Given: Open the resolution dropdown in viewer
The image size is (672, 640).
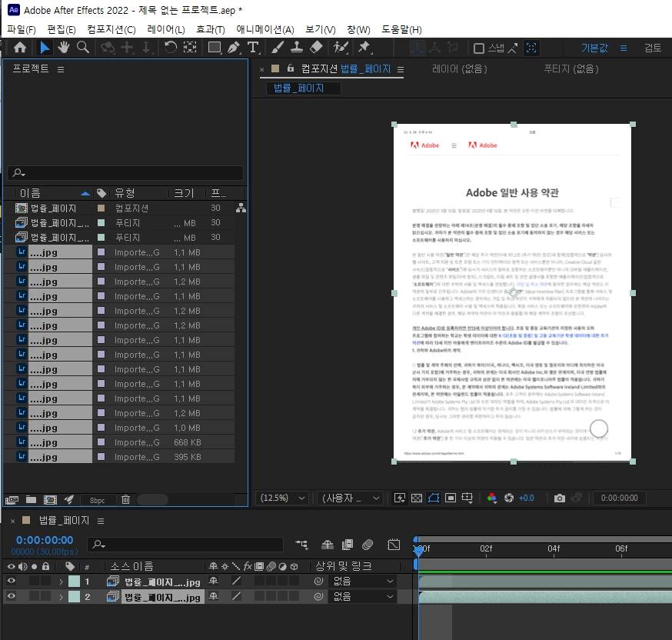Looking at the screenshot, I should pos(351,498).
